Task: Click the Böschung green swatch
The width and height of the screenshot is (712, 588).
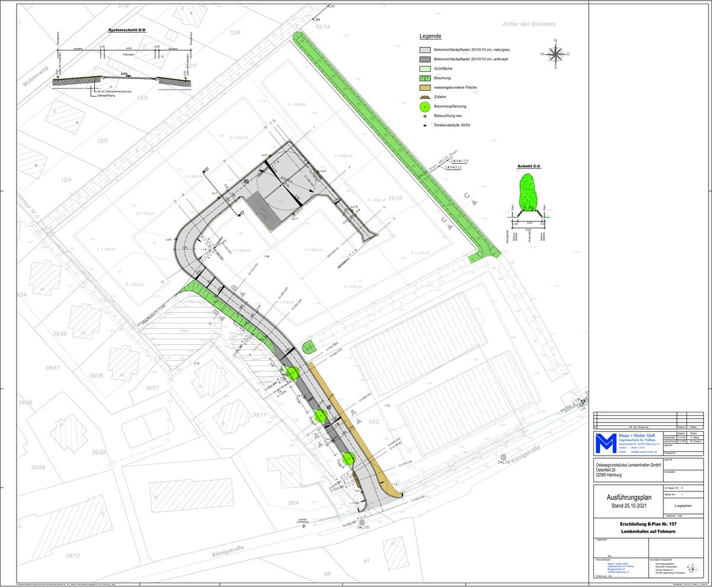Action: 425,78
